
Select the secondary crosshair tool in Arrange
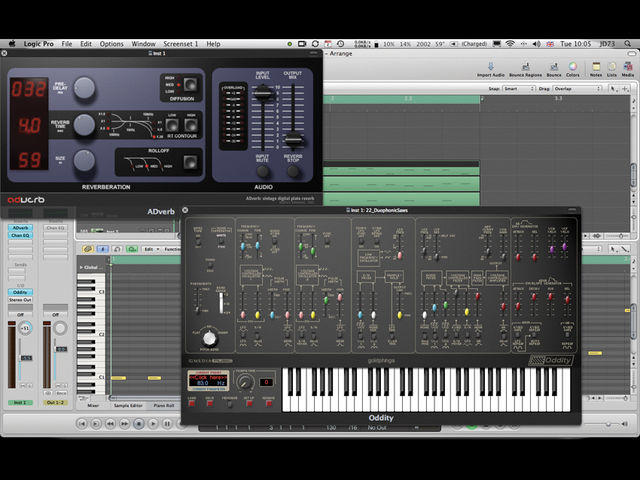tap(625, 89)
